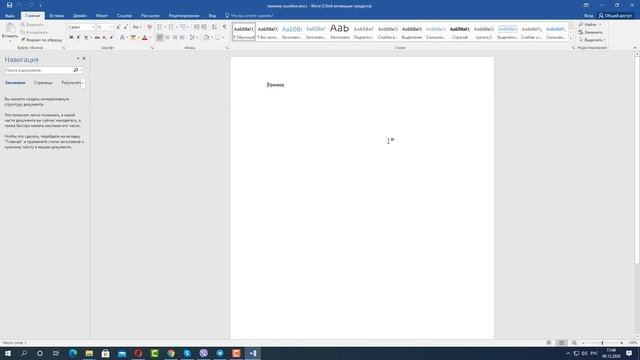This screenshot has height=360, width=640.
Task: Expand the Font dialog launcher
Action: pos(152,48)
